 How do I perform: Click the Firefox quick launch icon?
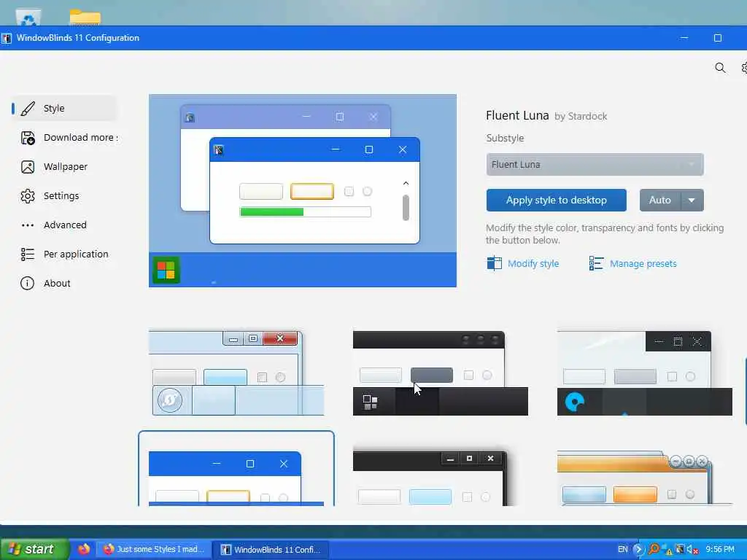[85, 549]
